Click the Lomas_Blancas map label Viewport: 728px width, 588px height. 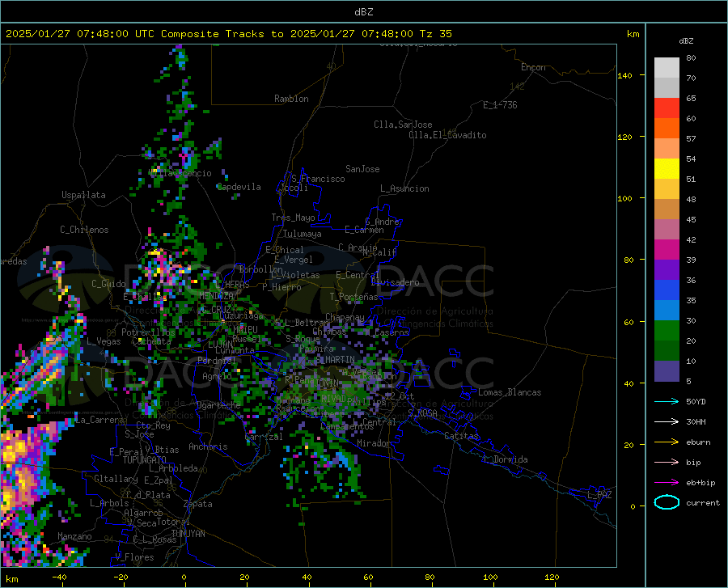pyautogui.click(x=510, y=392)
